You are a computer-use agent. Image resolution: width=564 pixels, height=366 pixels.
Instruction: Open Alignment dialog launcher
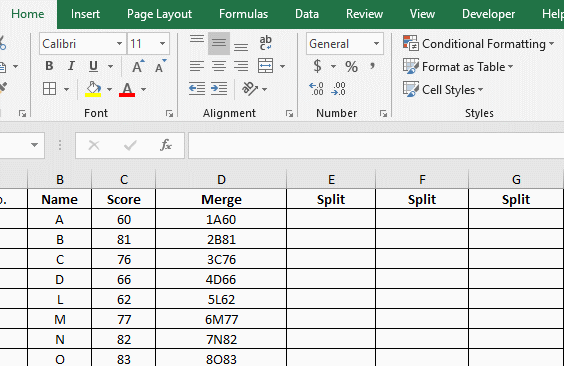289,114
